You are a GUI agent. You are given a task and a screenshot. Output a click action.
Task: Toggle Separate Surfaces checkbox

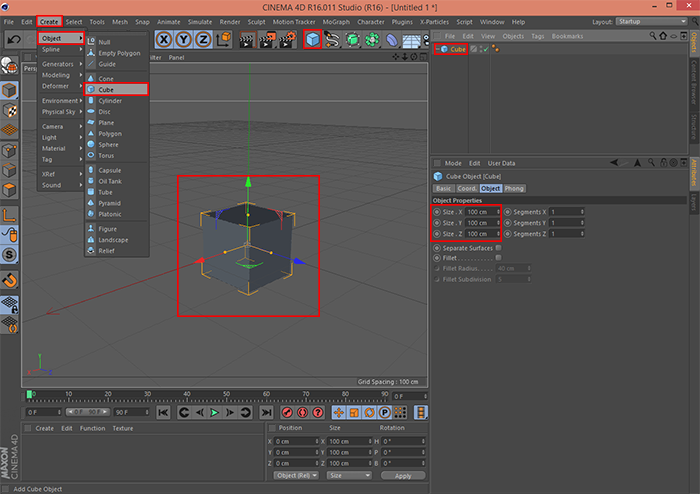(499, 248)
